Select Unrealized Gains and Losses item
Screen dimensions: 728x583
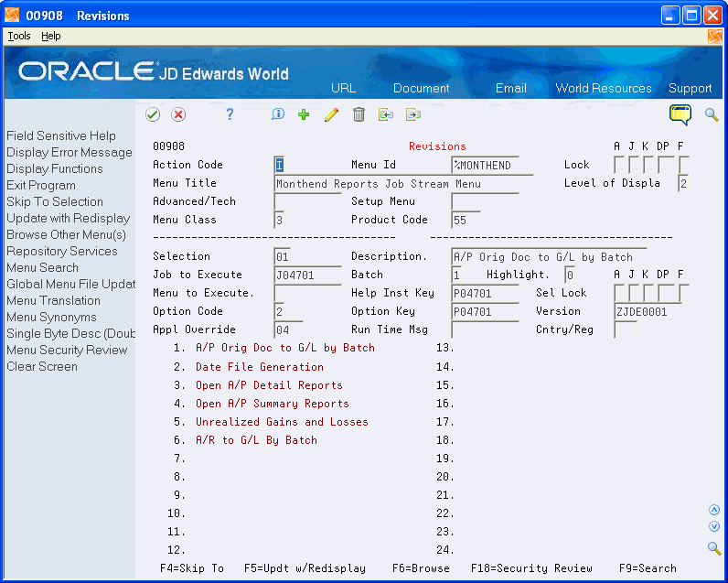coord(282,421)
